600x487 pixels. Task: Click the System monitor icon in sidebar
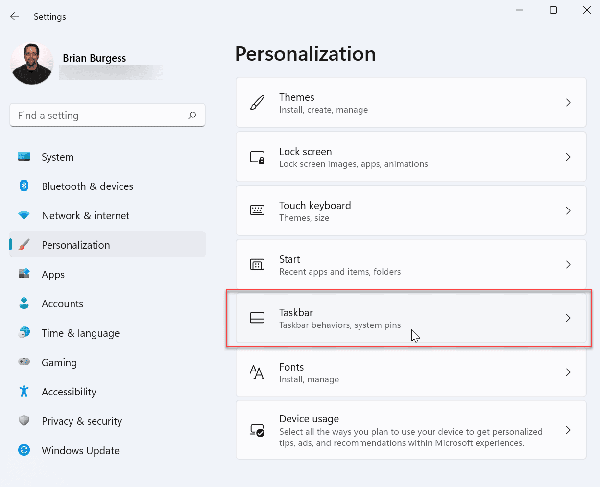[x=24, y=156]
